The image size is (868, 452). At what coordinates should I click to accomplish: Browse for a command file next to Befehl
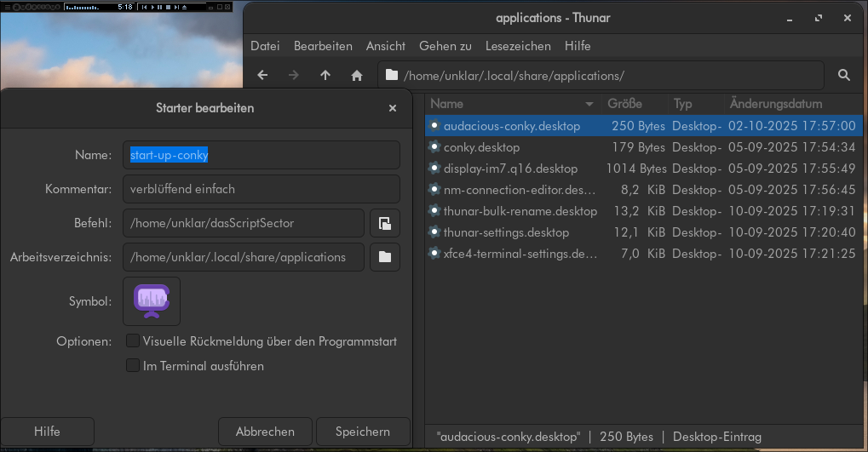(385, 223)
